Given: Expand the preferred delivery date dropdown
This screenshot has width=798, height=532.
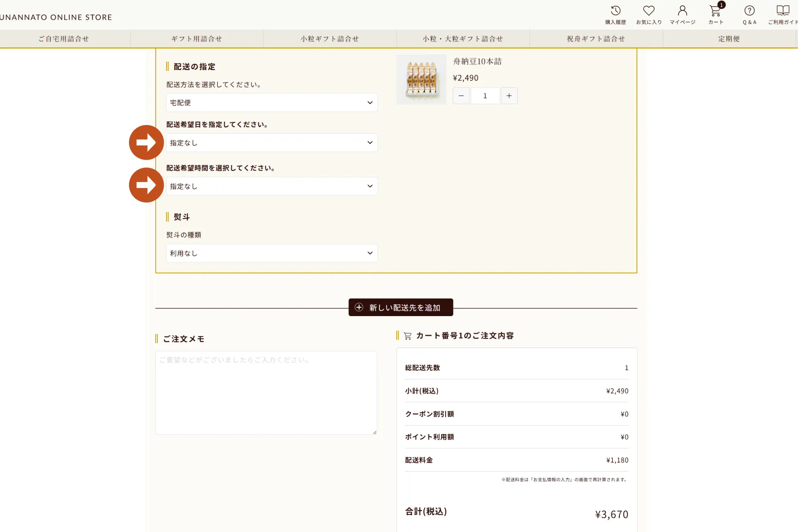Looking at the screenshot, I should pyautogui.click(x=272, y=143).
